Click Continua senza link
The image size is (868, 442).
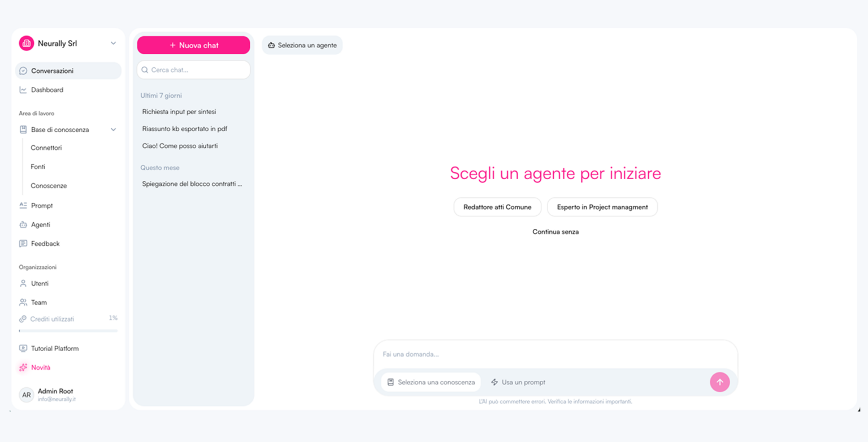(x=555, y=232)
